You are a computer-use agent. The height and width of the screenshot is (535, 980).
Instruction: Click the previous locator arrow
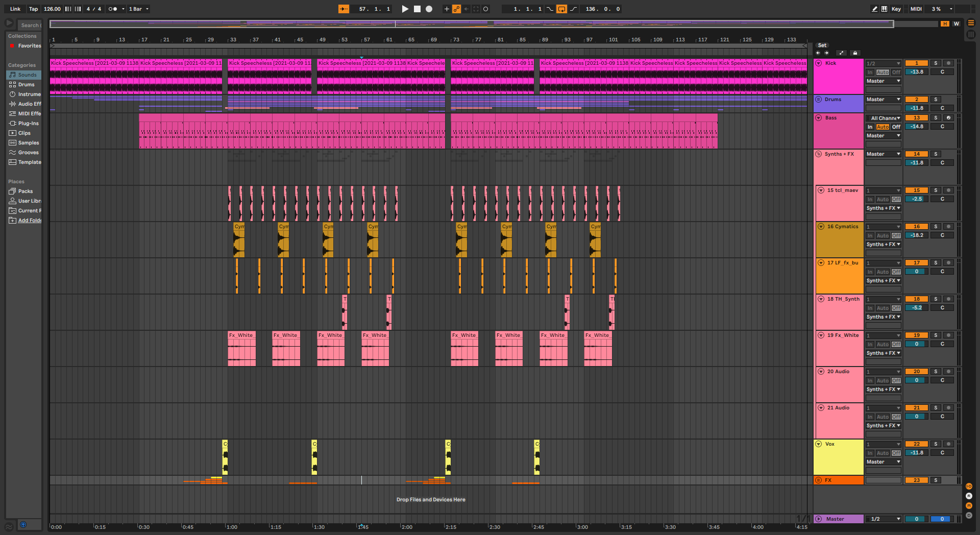pos(818,53)
